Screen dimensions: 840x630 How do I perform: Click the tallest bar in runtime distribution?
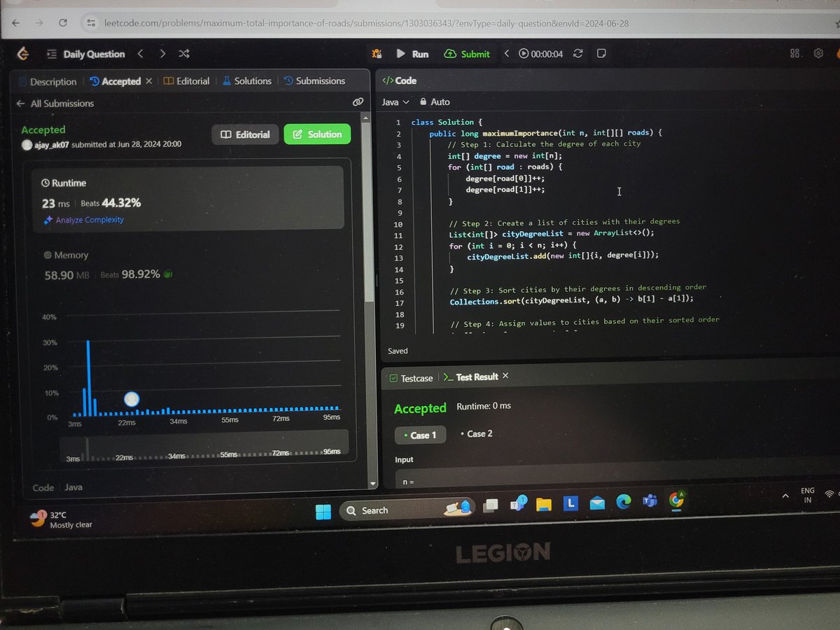88,378
